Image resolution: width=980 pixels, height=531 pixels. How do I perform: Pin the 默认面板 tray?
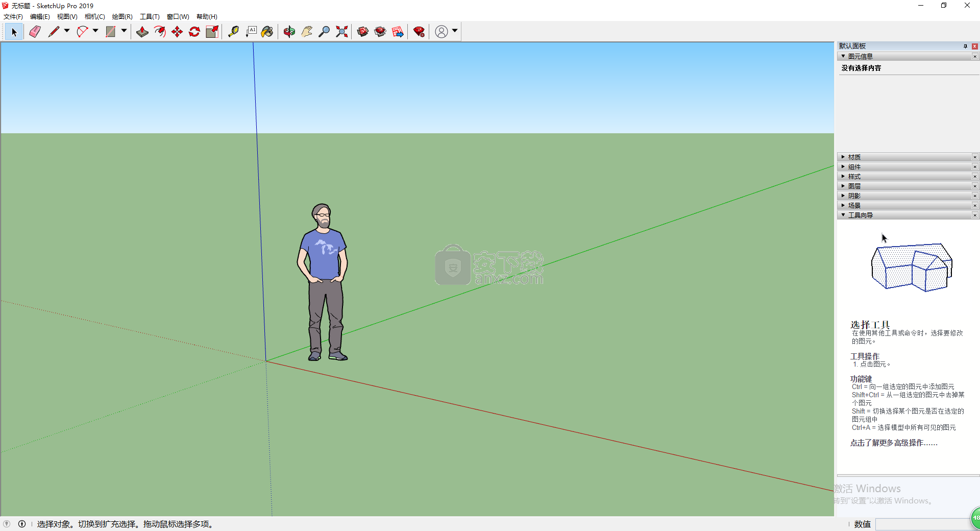965,46
